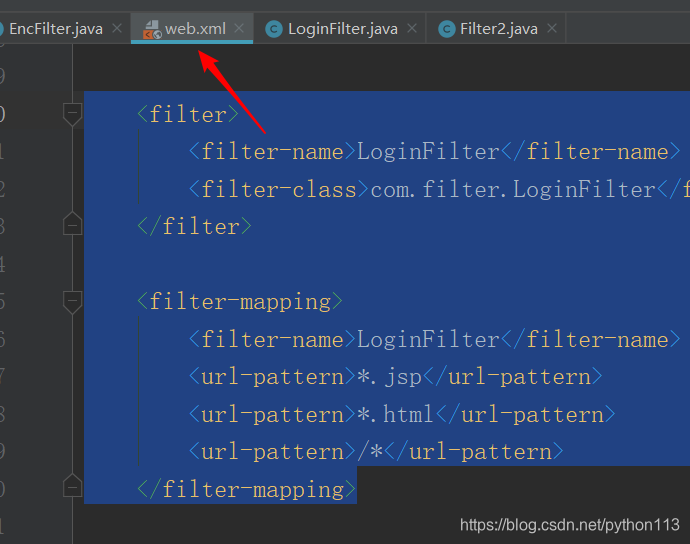This screenshot has height=544, width=690.
Task: Click LoginFilter name inside the filter block
Action: 428,152
